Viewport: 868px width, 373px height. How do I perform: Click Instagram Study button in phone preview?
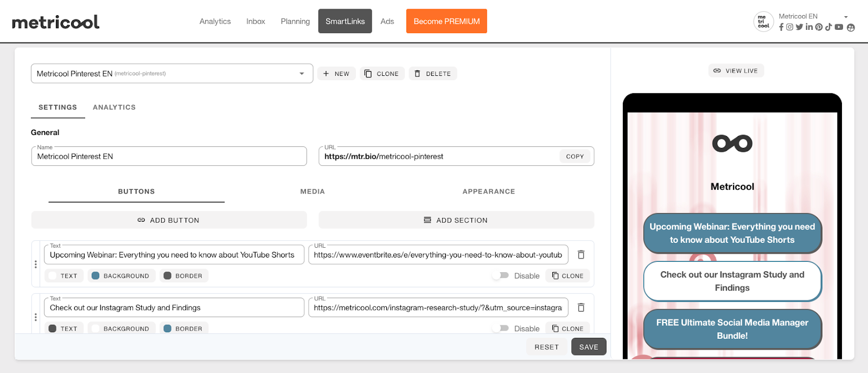coord(732,281)
